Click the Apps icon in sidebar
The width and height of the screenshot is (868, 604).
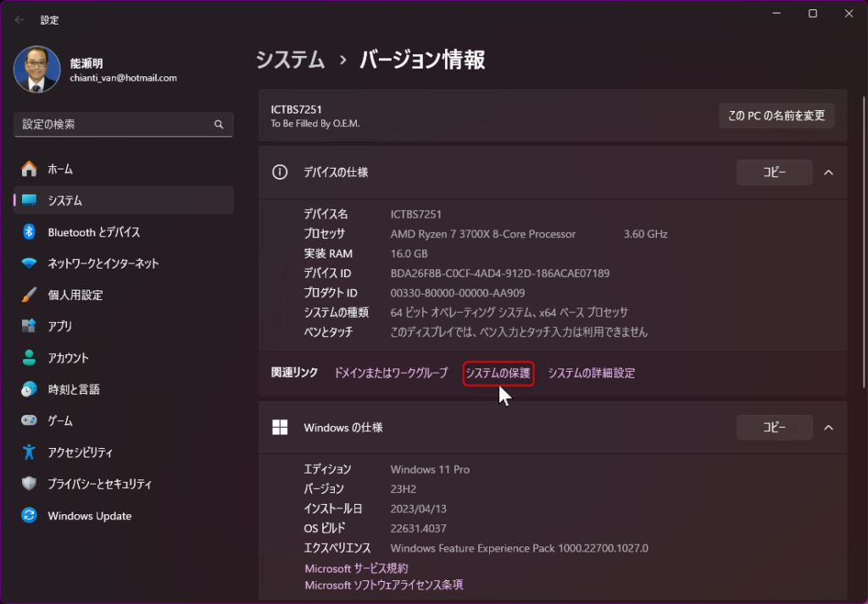click(x=29, y=326)
